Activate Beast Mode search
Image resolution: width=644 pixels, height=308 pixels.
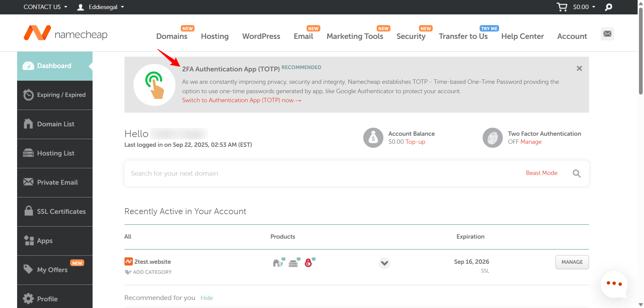point(542,173)
